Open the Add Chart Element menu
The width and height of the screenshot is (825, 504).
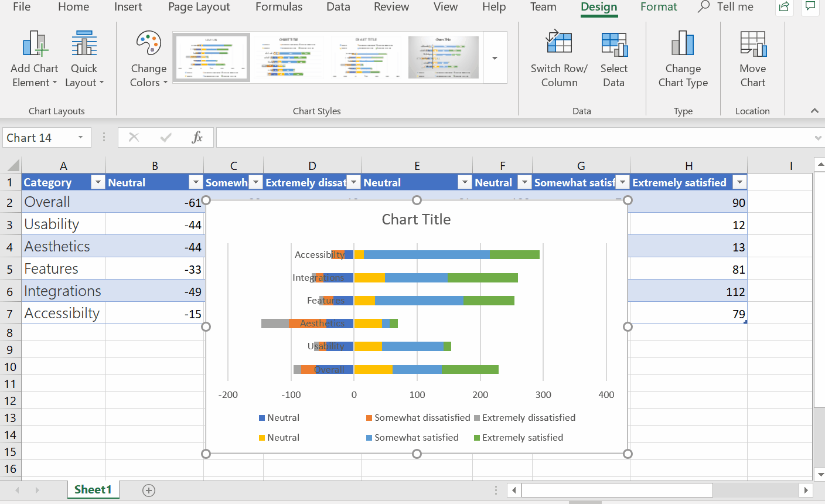35,60
